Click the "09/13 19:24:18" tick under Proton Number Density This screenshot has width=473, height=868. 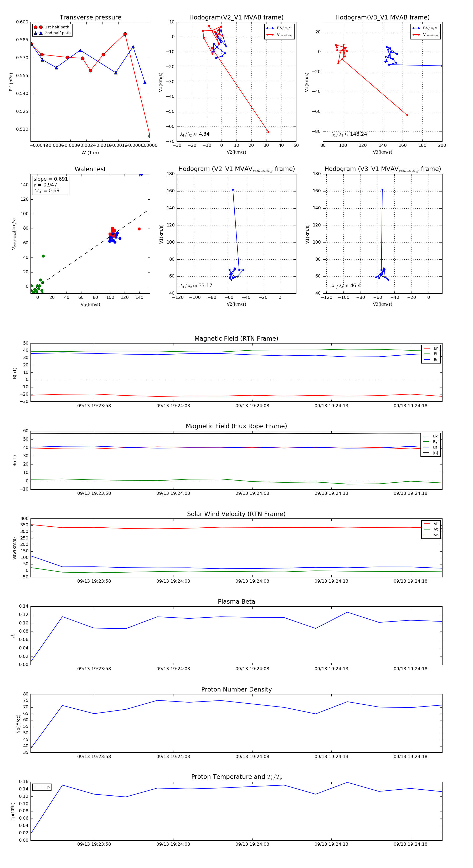tap(410, 757)
